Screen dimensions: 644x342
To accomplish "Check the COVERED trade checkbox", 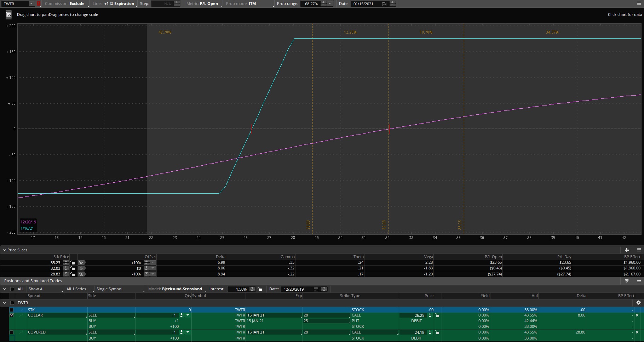I will (12, 332).
